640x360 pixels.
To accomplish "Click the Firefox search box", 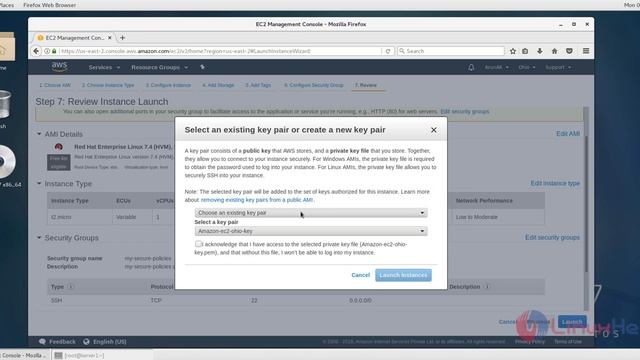I will pos(451,51).
